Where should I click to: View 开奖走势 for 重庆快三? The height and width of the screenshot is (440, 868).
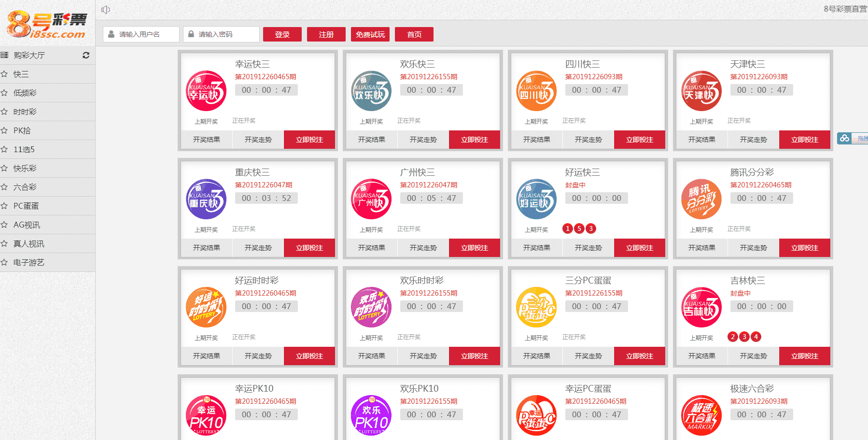(x=258, y=248)
